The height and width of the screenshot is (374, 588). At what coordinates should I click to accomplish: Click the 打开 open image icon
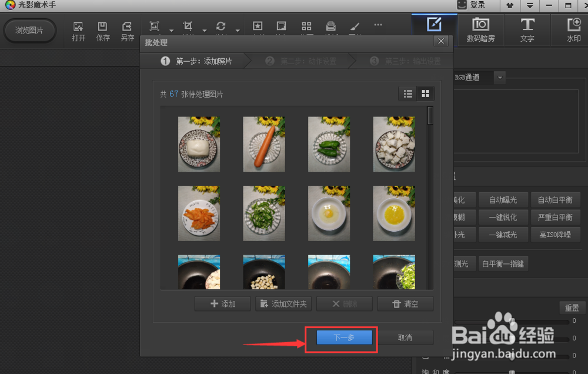(78, 26)
